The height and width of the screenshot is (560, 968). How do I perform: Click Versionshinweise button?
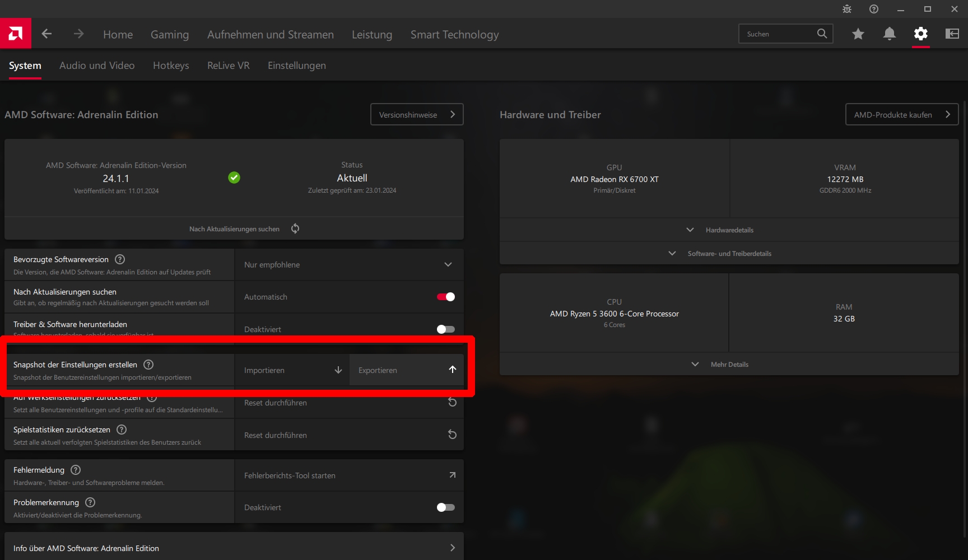click(x=417, y=114)
